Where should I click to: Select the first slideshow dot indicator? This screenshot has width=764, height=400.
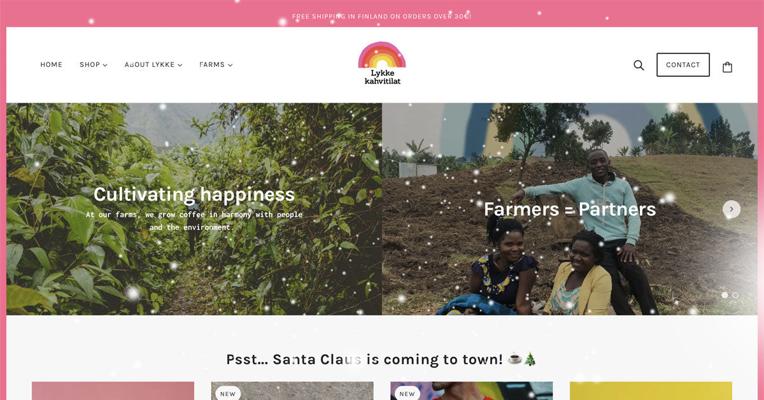(x=725, y=295)
